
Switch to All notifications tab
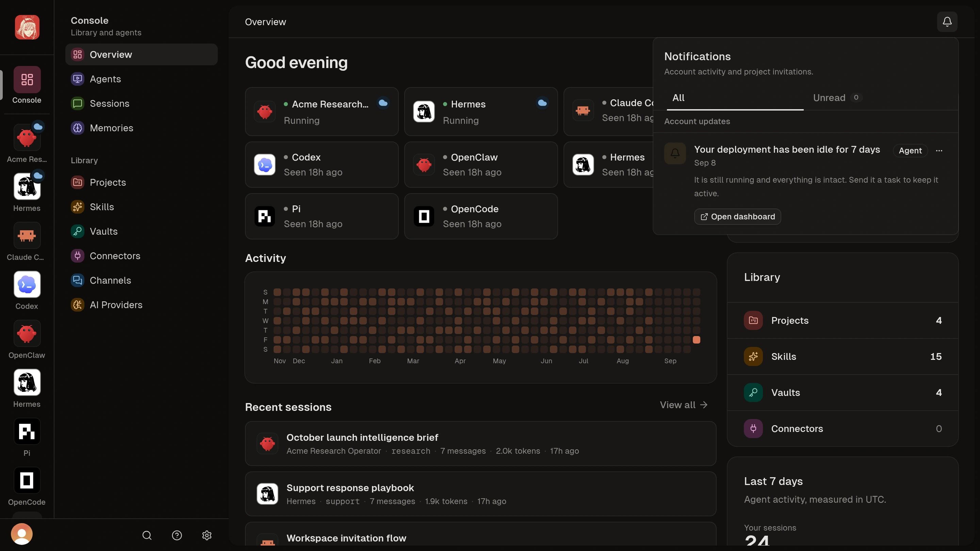[735, 98]
